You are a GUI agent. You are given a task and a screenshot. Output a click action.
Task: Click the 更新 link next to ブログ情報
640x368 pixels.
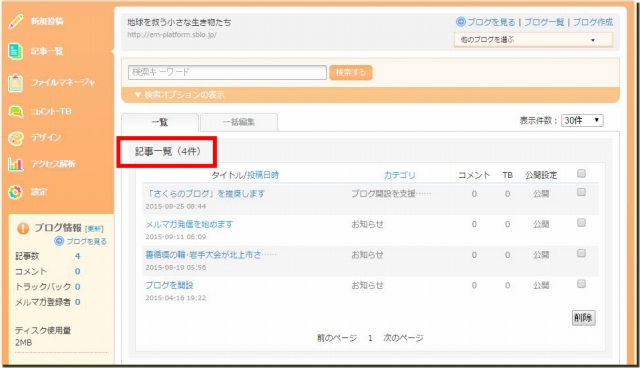[x=94, y=229]
